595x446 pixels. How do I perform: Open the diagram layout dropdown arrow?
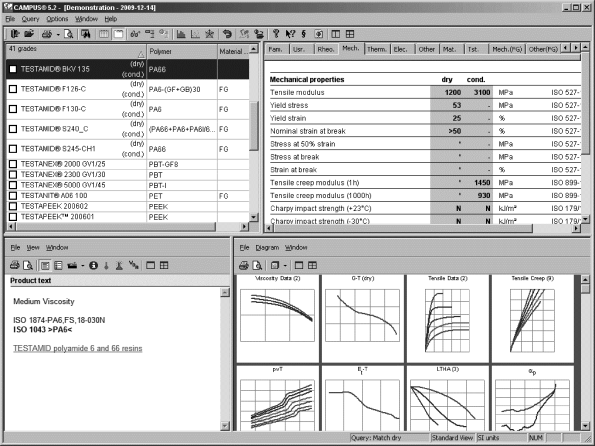[x=285, y=266]
